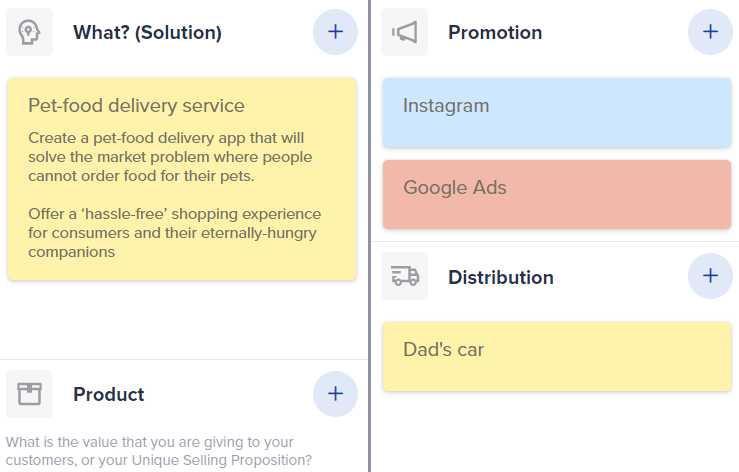Click the Solution head-with-lightbulb icon

pyautogui.click(x=29, y=32)
